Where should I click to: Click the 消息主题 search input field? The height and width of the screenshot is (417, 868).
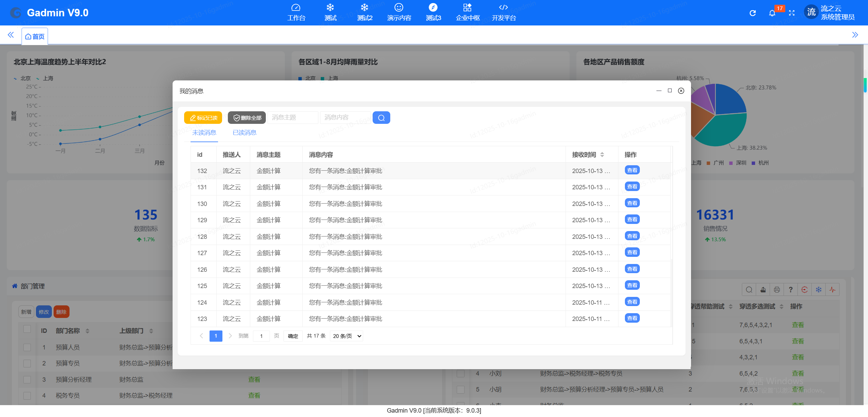tap(293, 117)
